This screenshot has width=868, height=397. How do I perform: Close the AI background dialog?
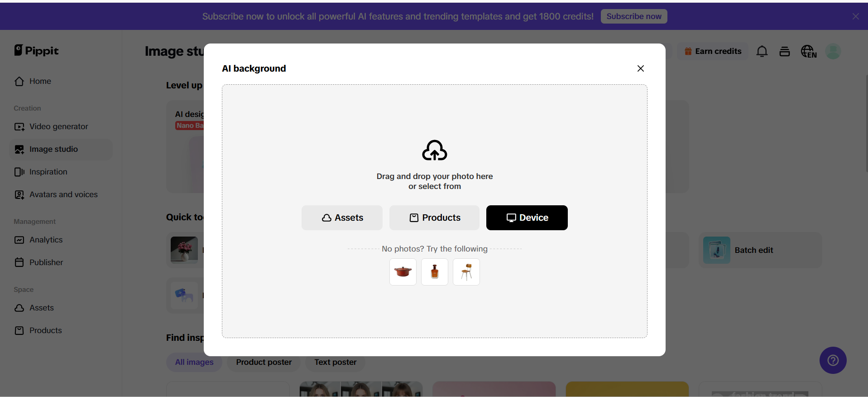[x=640, y=68]
